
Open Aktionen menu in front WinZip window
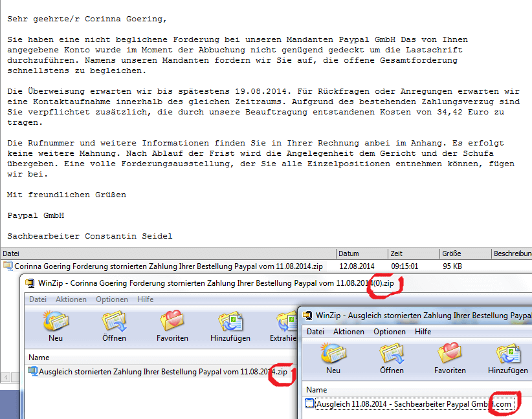click(x=348, y=332)
